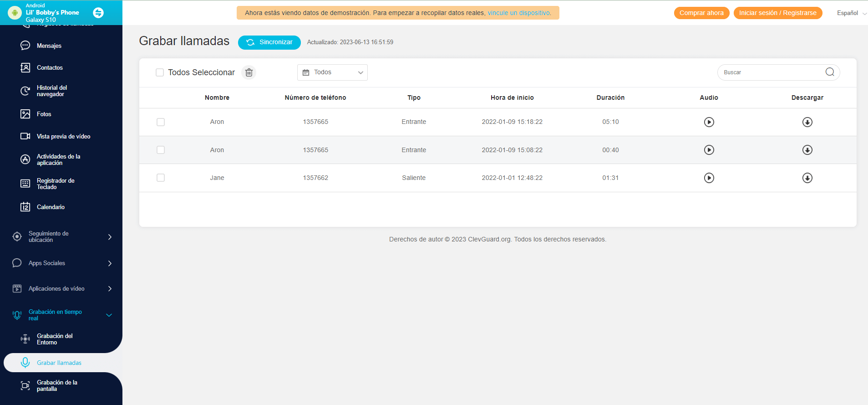Click the Android device avatar icon

15,13
